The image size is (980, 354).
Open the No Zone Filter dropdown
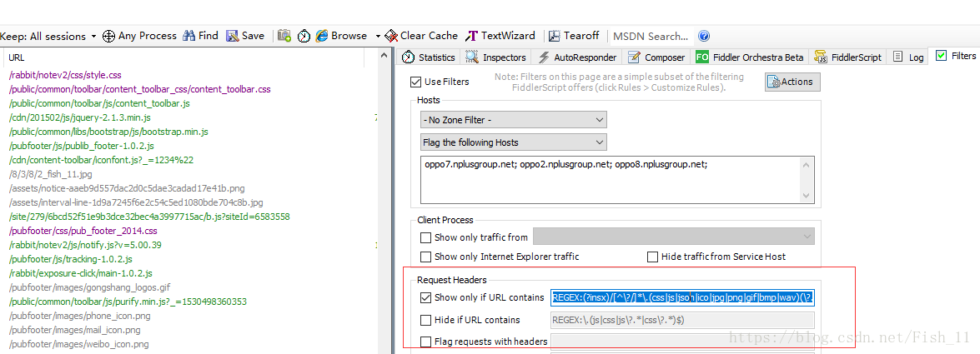tap(513, 121)
